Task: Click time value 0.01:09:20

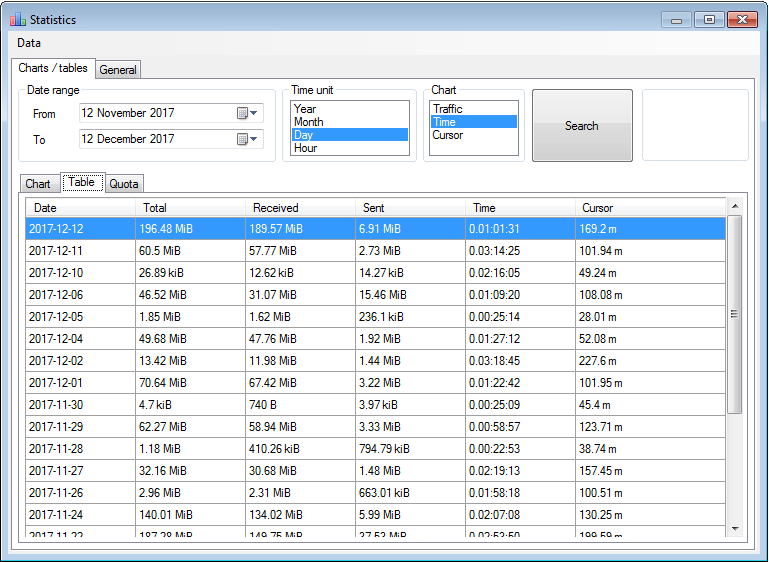Action: (x=520, y=295)
